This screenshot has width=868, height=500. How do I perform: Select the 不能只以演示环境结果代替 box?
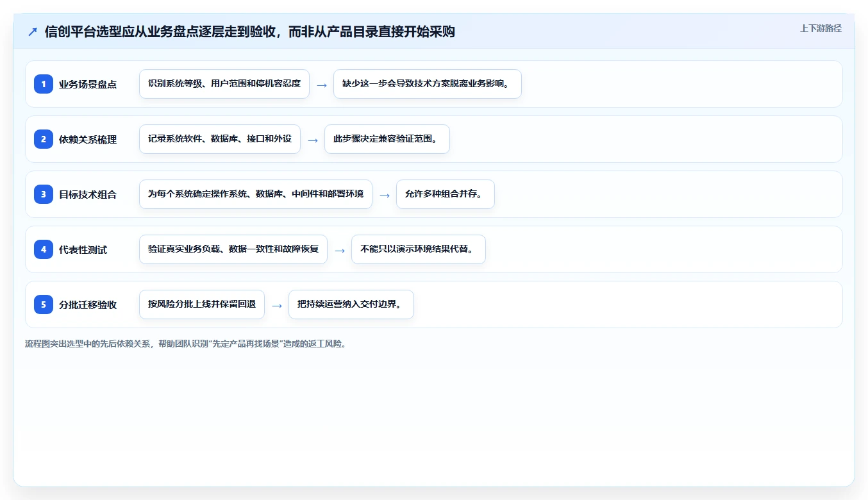click(419, 249)
